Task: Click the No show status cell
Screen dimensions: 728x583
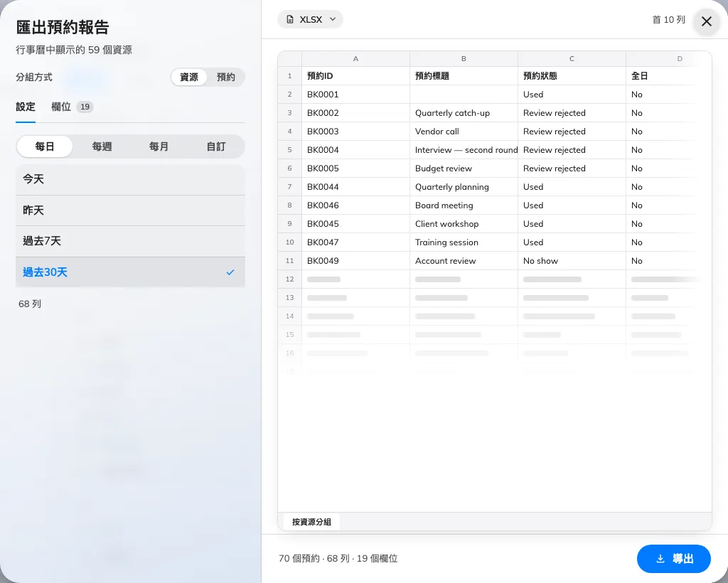Action: 572,262
